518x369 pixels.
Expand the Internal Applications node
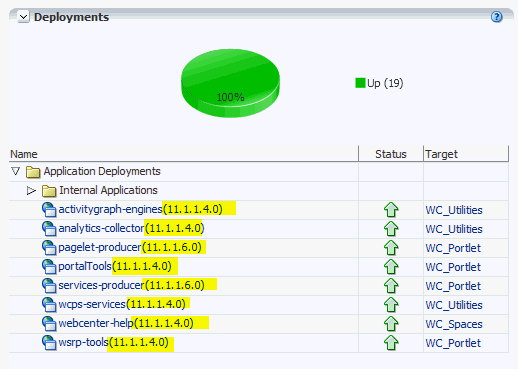click(x=31, y=191)
